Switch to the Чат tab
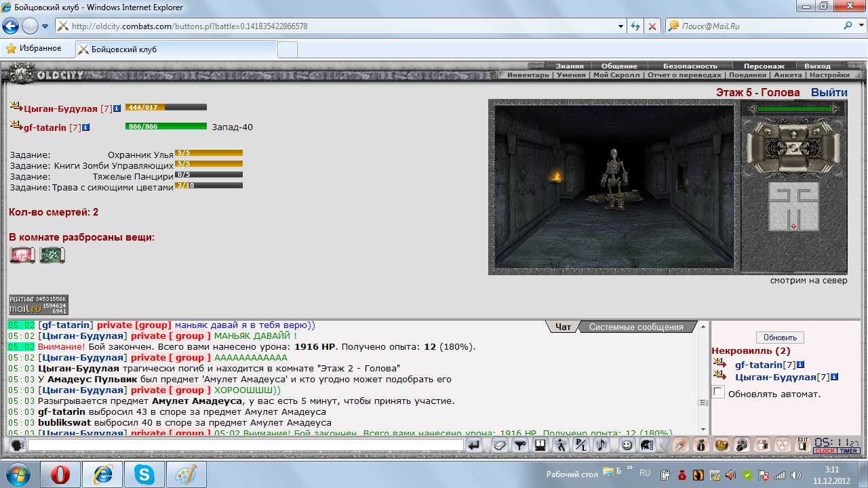The image size is (868, 488). [563, 327]
